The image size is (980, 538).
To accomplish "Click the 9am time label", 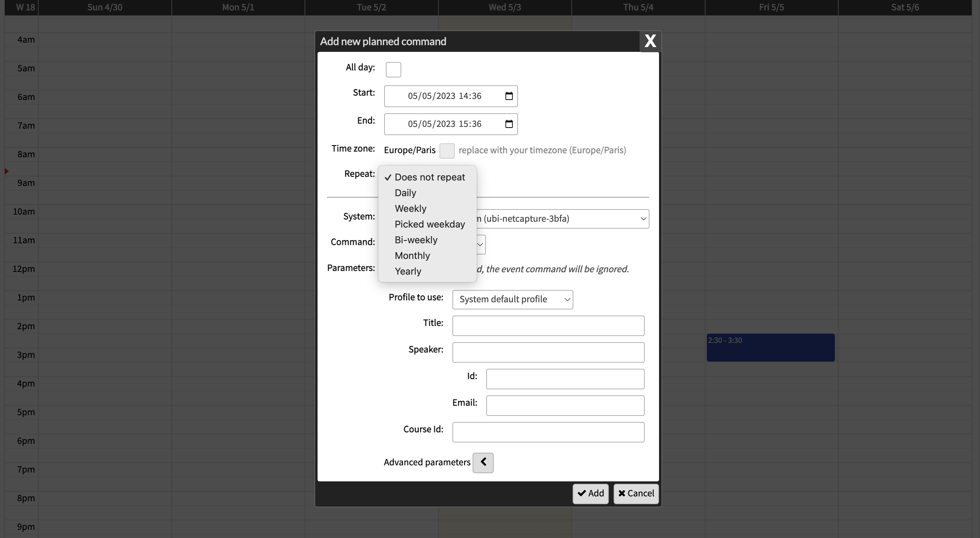I will click(26, 183).
